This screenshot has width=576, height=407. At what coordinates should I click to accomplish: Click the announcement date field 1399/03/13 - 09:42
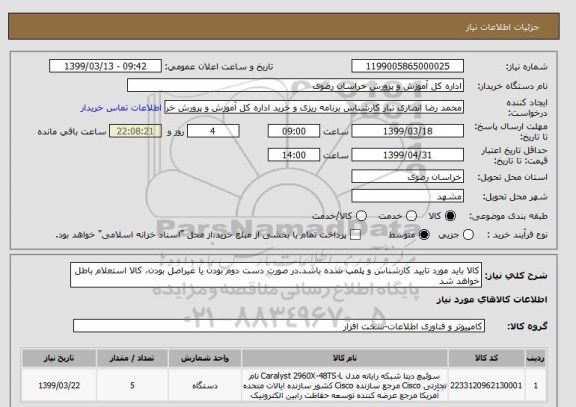(105, 66)
